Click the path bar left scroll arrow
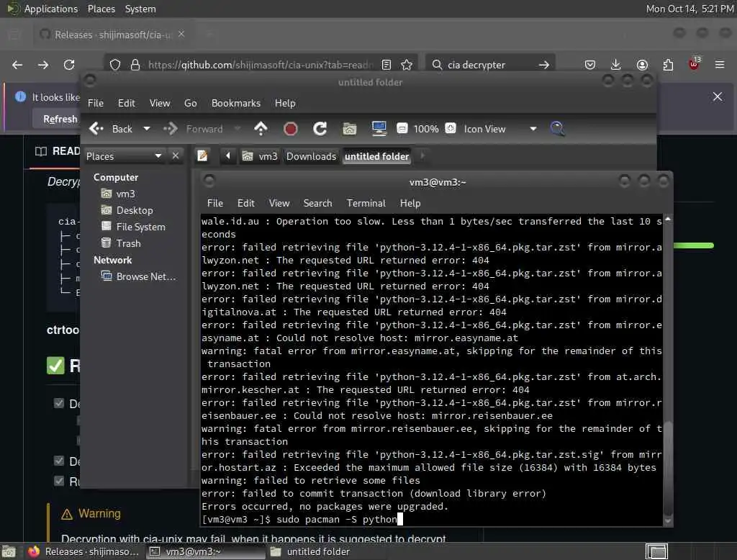The height and width of the screenshot is (560, 737). point(228,155)
